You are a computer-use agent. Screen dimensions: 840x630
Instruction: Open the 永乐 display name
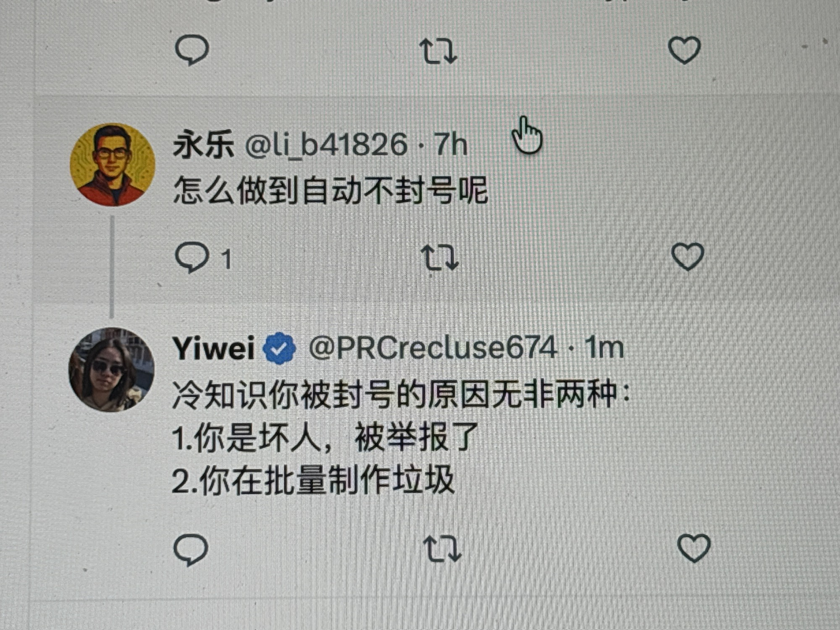[x=203, y=144]
